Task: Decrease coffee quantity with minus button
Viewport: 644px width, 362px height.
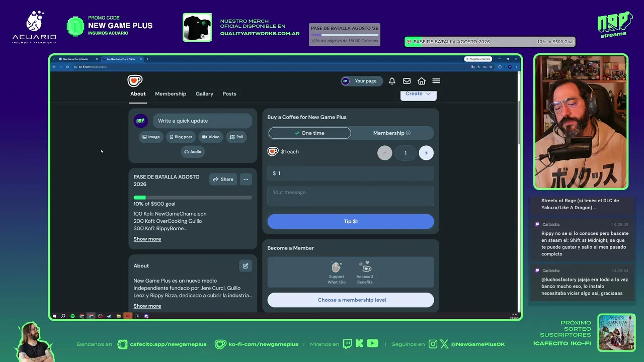Action: [385, 153]
